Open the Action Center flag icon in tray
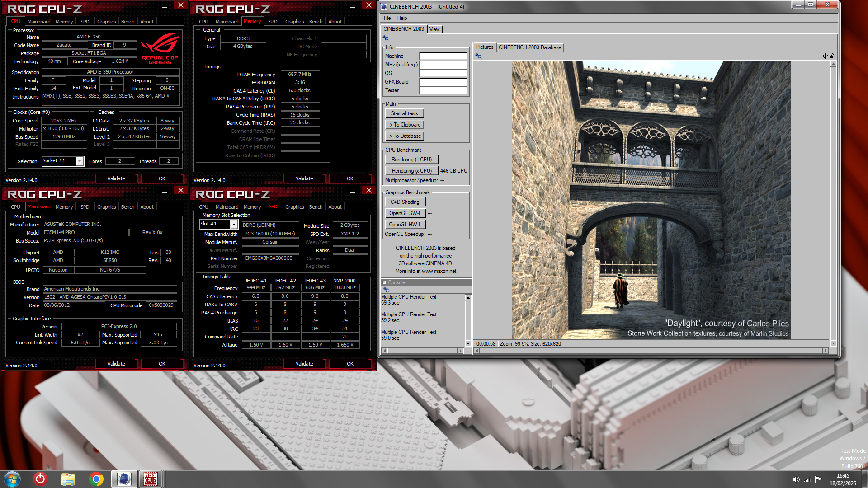 (818, 479)
